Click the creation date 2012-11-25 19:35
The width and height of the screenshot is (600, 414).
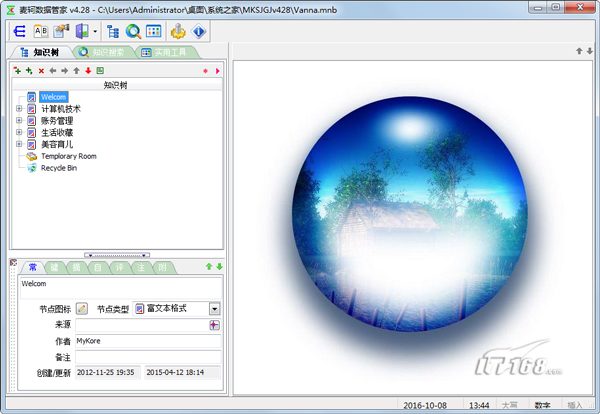tap(108, 372)
